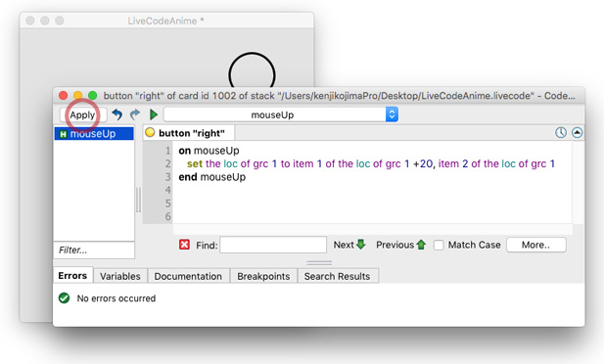This screenshot has height=364, width=604.
Task: Focus the Find text field
Action: tap(273, 245)
